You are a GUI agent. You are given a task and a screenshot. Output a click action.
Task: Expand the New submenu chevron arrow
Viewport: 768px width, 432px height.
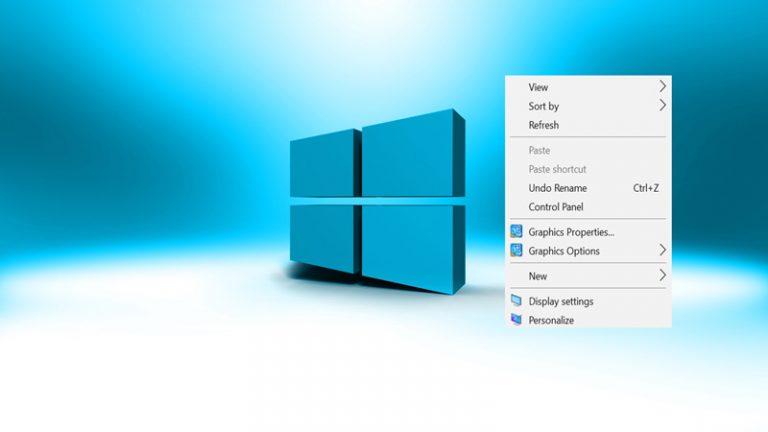(x=662, y=275)
